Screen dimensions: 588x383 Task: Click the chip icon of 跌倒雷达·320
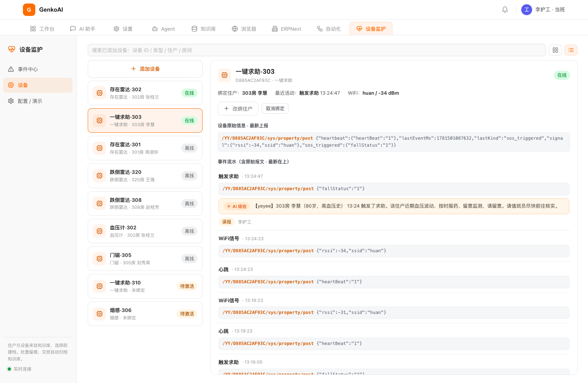coord(99,175)
